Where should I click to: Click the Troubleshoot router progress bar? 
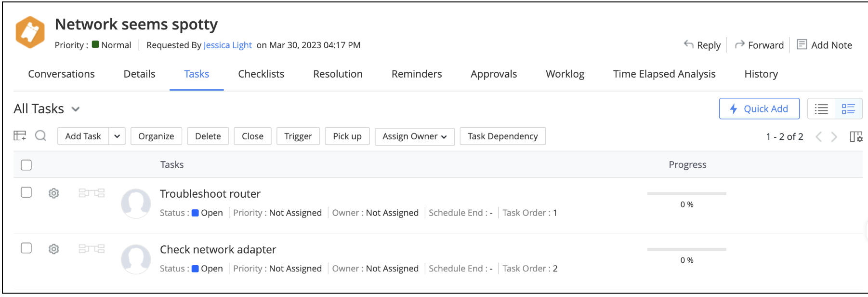point(686,194)
